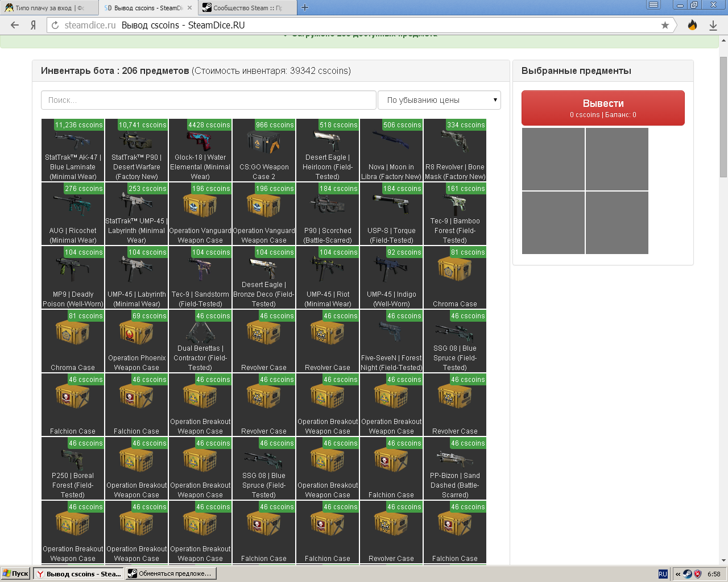Image resolution: width=728 pixels, height=582 pixels.
Task: Bookmark this page with the star icon
Action: click(x=665, y=25)
